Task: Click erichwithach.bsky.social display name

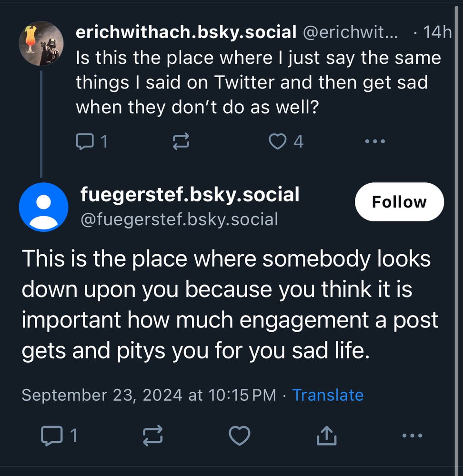Action: point(186,32)
